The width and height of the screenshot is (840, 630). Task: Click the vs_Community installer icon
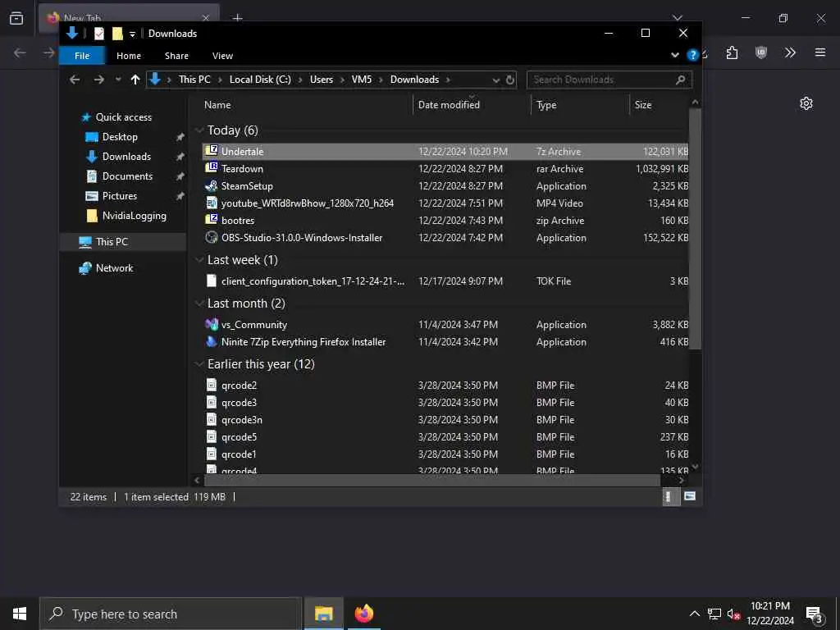(x=212, y=324)
